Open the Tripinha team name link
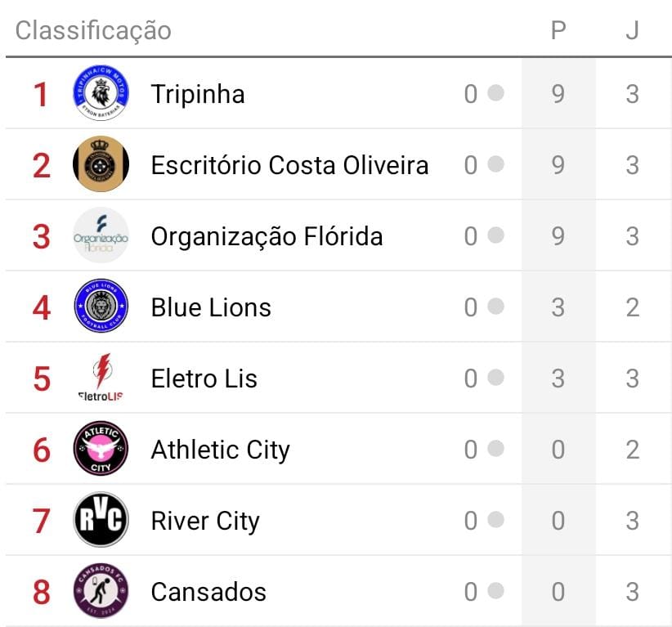 (x=198, y=94)
